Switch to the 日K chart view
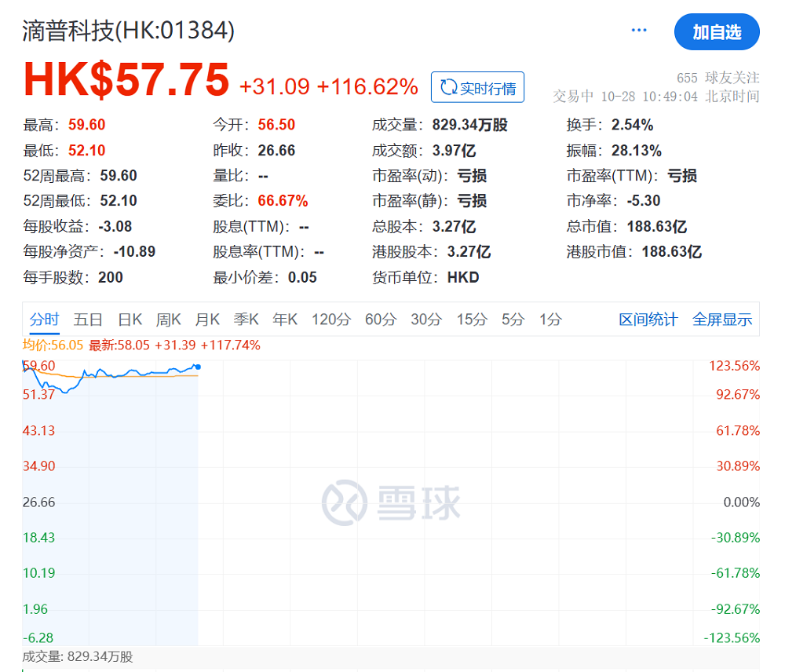 (x=129, y=320)
